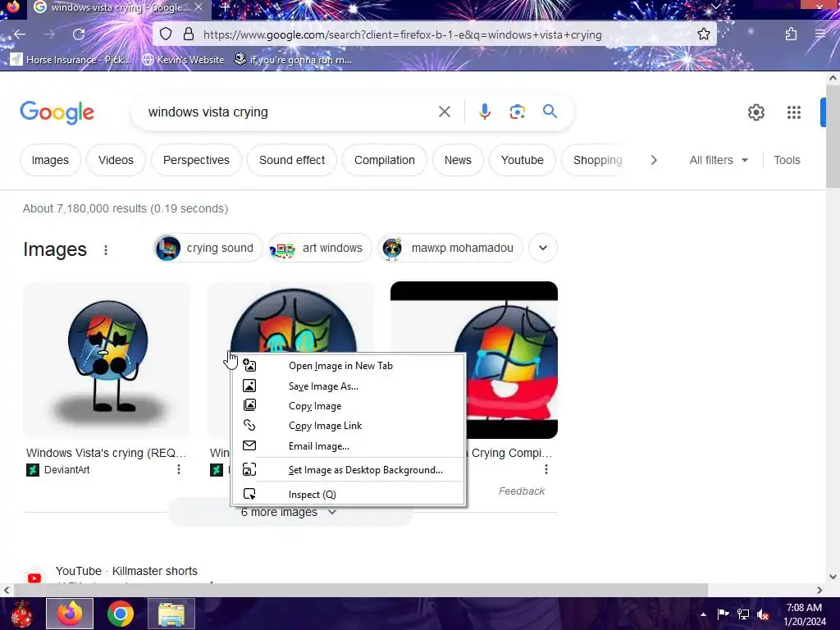The image size is (840, 630).
Task: Click the network tray icon
Action: tap(743, 614)
